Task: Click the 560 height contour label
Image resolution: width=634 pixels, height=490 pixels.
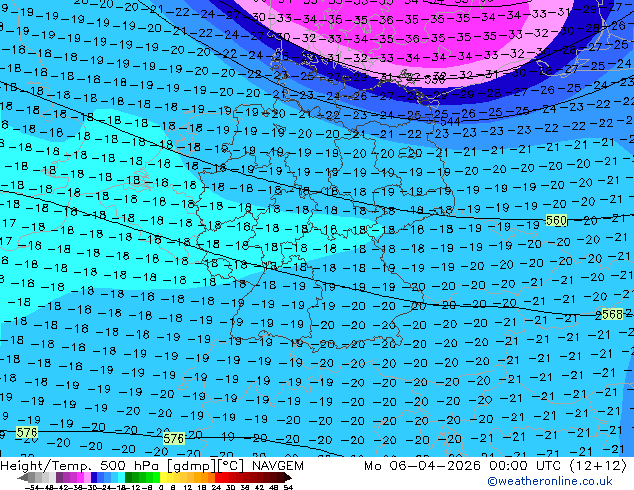Action: [x=556, y=220]
